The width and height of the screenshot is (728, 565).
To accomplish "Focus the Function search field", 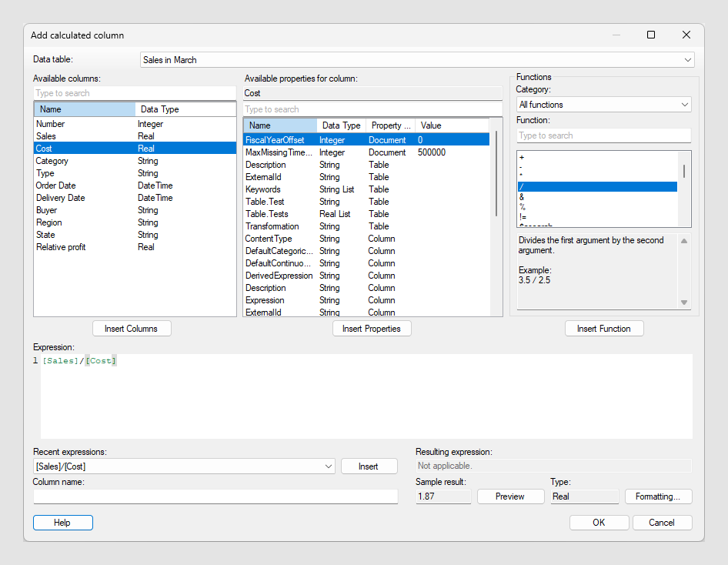I will pyautogui.click(x=603, y=135).
